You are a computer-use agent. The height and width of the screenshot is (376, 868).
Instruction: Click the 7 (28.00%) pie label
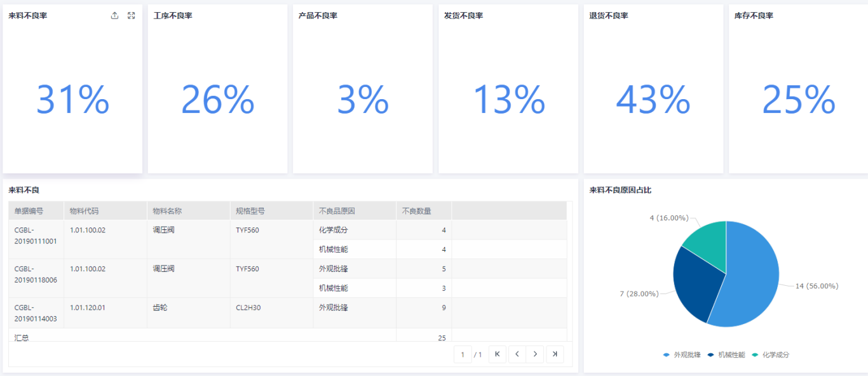pyautogui.click(x=639, y=293)
